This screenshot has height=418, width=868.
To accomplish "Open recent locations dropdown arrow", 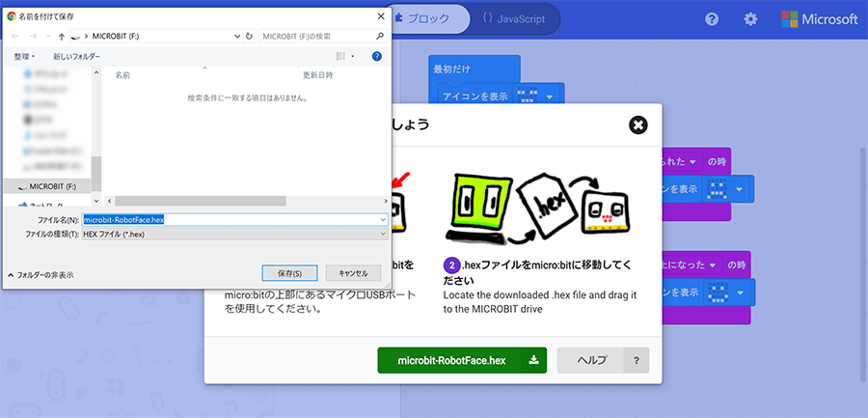I will (x=47, y=37).
